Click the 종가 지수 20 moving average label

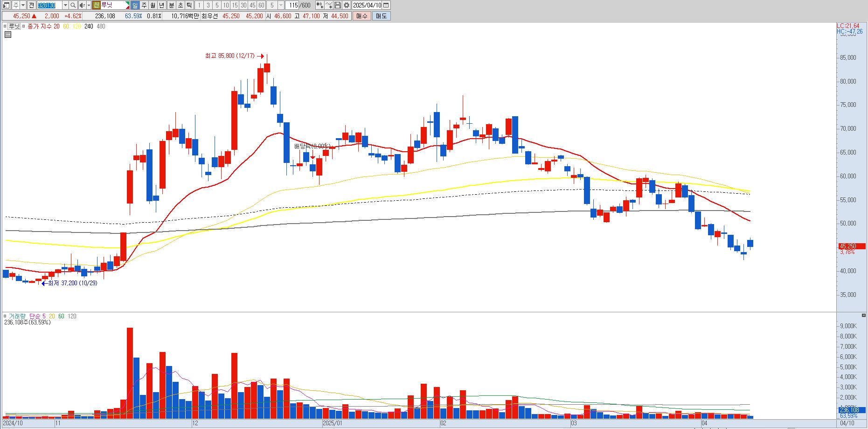pos(44,26)
